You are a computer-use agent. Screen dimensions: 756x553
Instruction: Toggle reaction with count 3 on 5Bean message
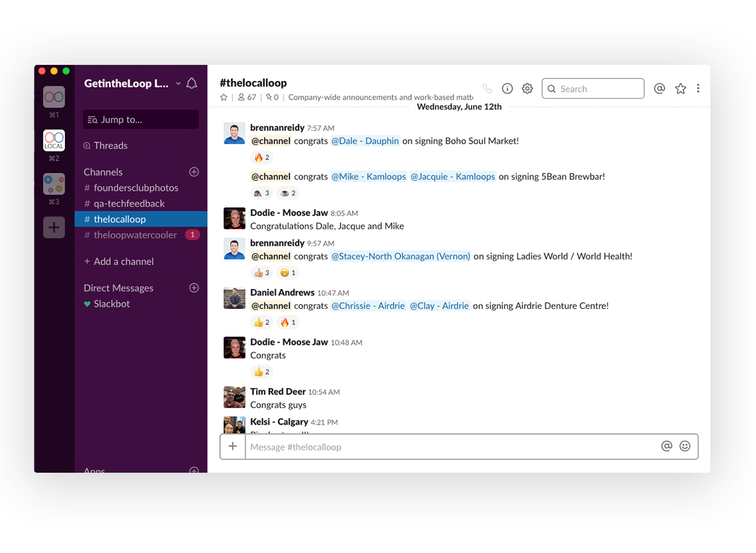pos(262,193)
